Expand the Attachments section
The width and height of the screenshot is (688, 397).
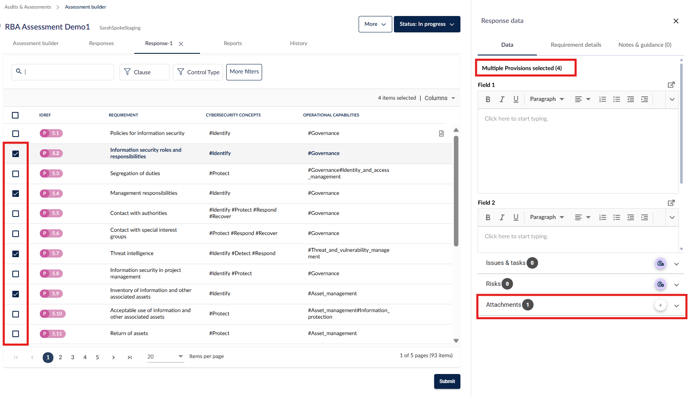tap(676, 306)
